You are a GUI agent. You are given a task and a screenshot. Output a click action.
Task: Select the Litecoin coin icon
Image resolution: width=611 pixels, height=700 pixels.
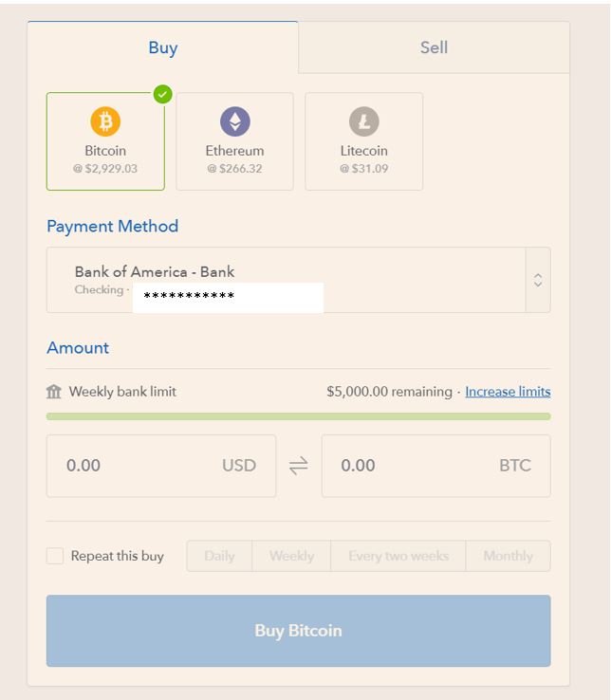[x=363, y=121]
